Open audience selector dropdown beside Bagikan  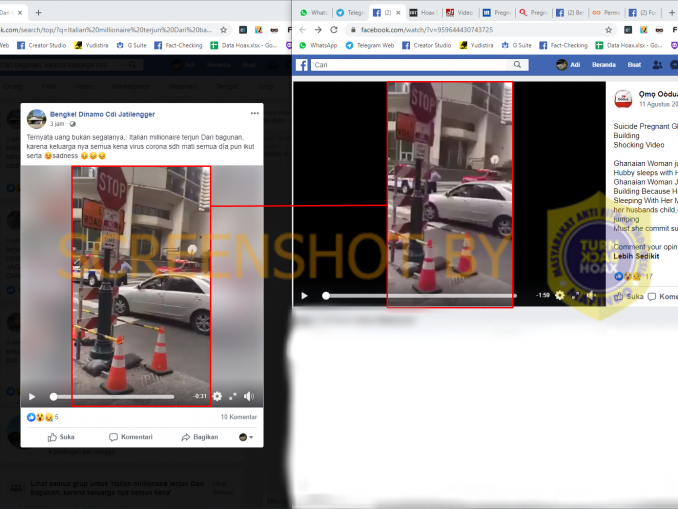point(246,437)
